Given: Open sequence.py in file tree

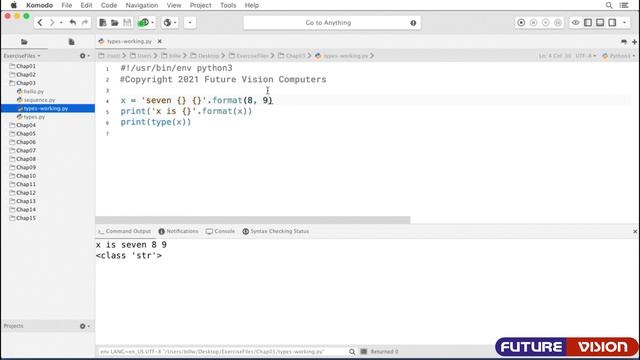Looking at the screenshot, I should coord(36,100).
